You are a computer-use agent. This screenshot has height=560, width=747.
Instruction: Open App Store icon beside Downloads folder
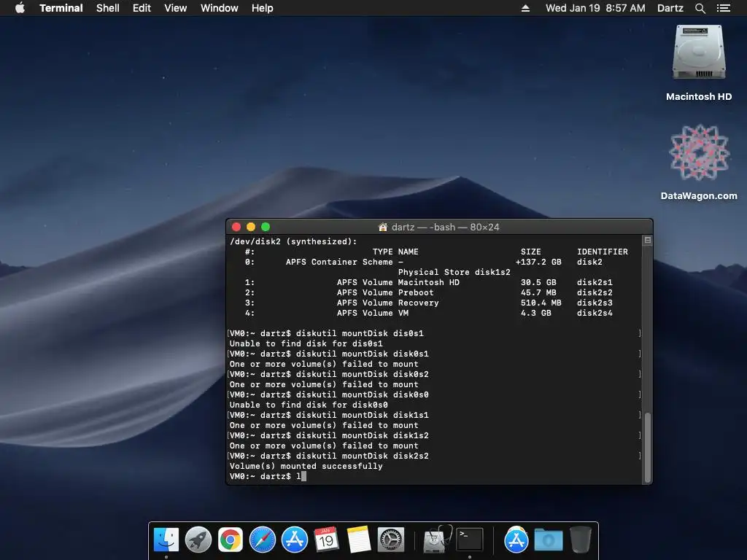point(516,540)
